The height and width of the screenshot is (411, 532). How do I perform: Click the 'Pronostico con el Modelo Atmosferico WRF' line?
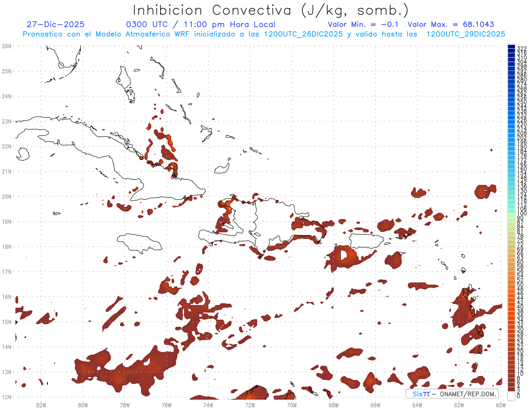[x=264, y=34]
